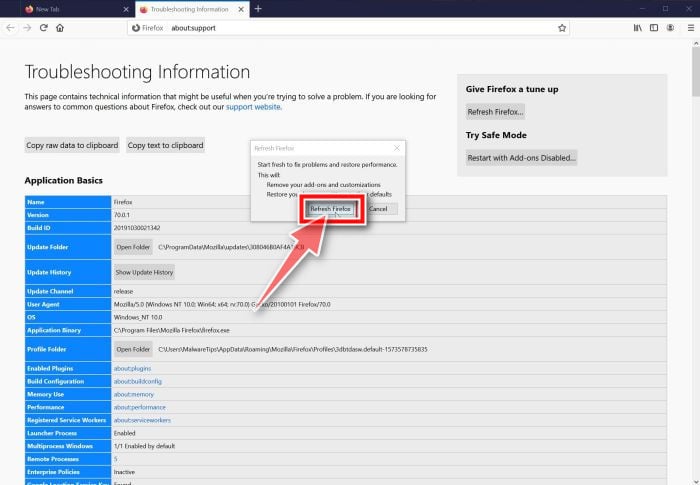Go to the Home page

coord(60,28)
